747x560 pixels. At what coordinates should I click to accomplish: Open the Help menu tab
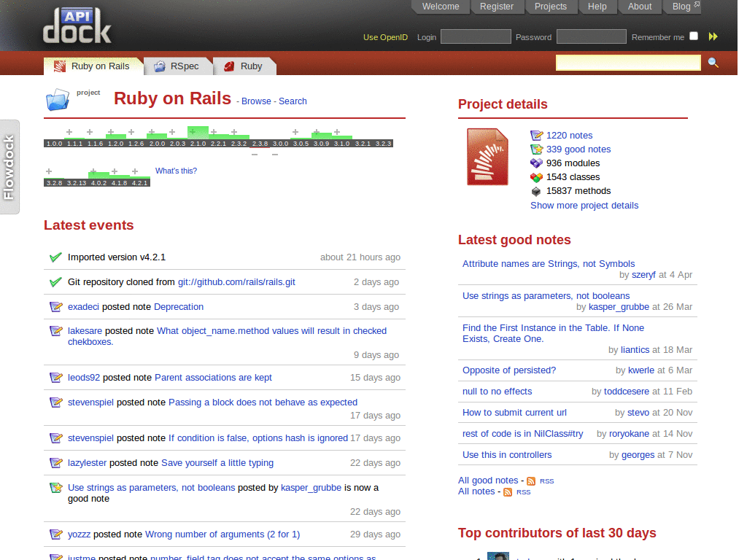coord(597,7)
